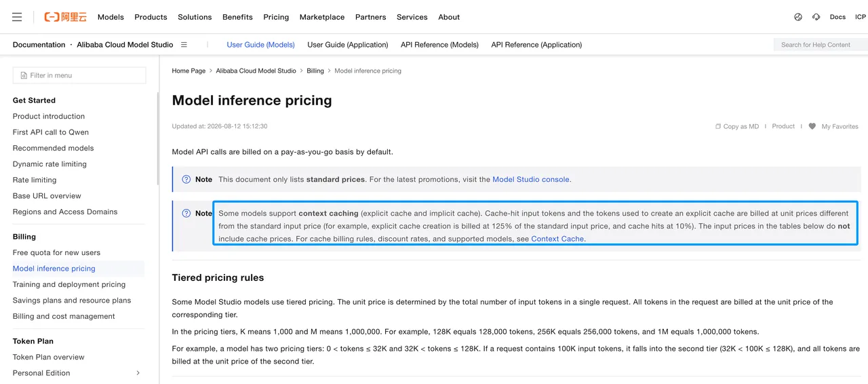This screenshot has height=384, width=868.
Task: Open the Pricing top menu
Action: [276, 17]
